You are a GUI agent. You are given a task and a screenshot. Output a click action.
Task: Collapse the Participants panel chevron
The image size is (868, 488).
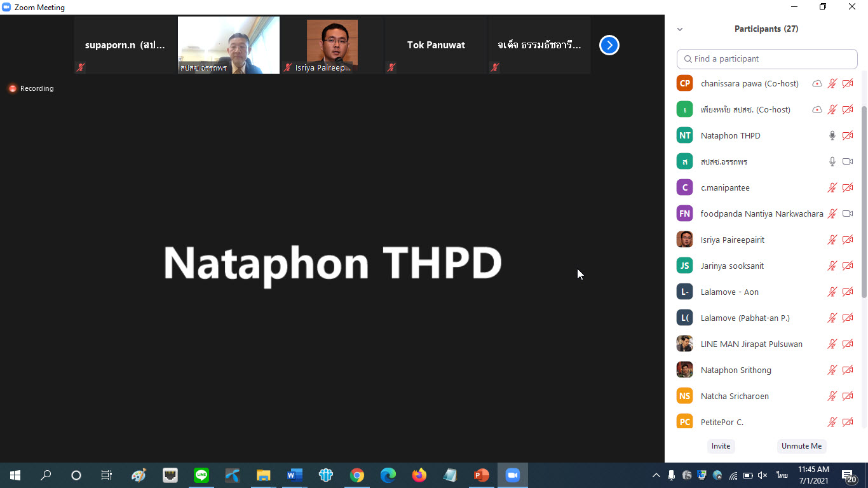pos(680,29)
